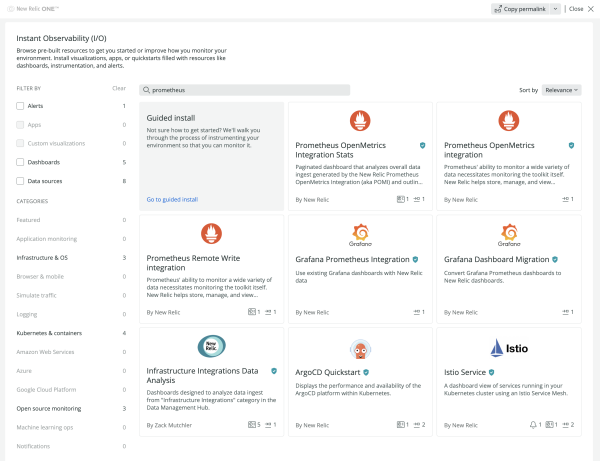Focus the search field containing prometheus

pos(245,90)
